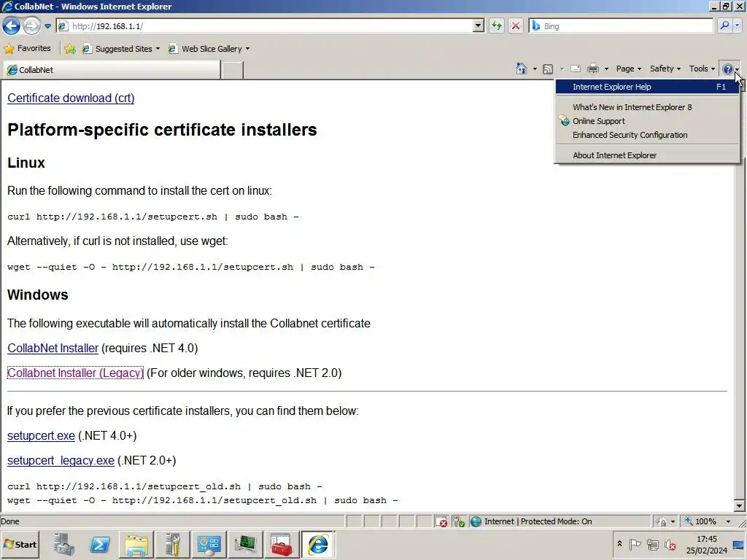The width and height of the screenshot is (747, 560).
Task: Expand the address bar autocomplete dropdown
Action: tap(479, 26)
